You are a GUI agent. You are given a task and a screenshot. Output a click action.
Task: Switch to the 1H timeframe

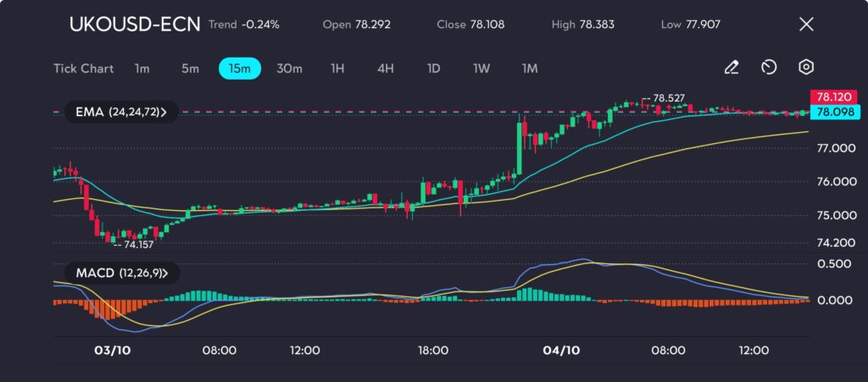pos(337,69)
